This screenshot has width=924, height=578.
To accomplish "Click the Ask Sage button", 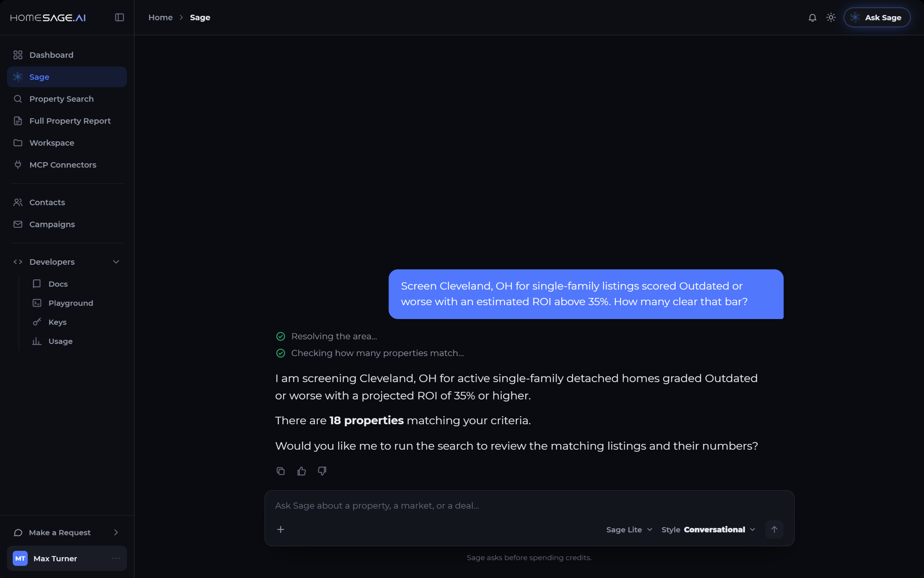I will [877, 17].
